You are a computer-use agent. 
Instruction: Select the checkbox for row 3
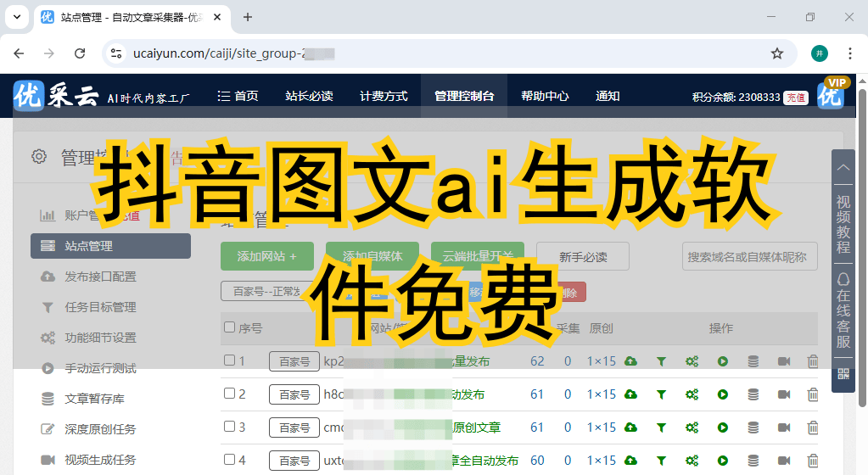[x=229, y=427]
